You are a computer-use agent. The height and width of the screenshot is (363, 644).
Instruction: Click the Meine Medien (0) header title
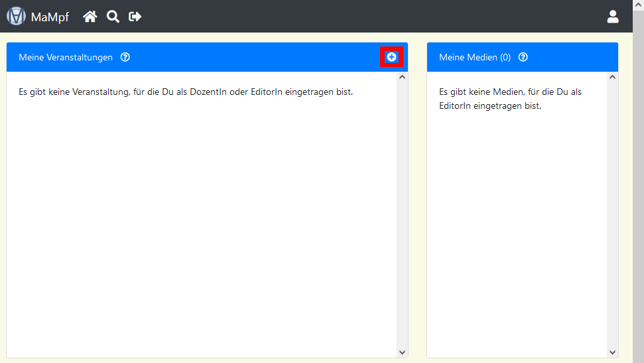[x=475, y=57]
